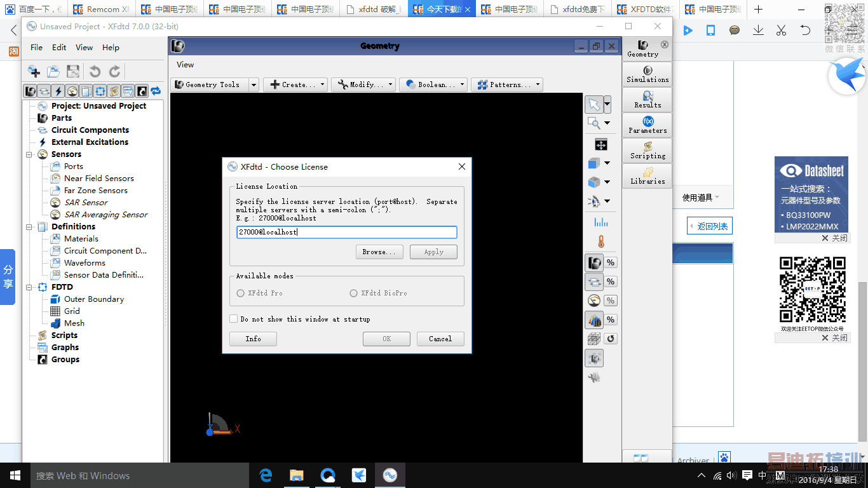Switch to the Remcom browser tab

[100, 10]
